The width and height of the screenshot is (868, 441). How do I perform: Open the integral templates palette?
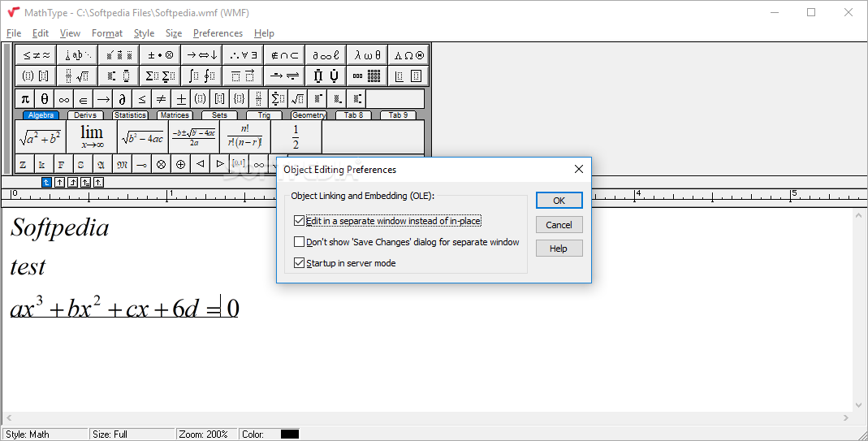pos(201,76)
